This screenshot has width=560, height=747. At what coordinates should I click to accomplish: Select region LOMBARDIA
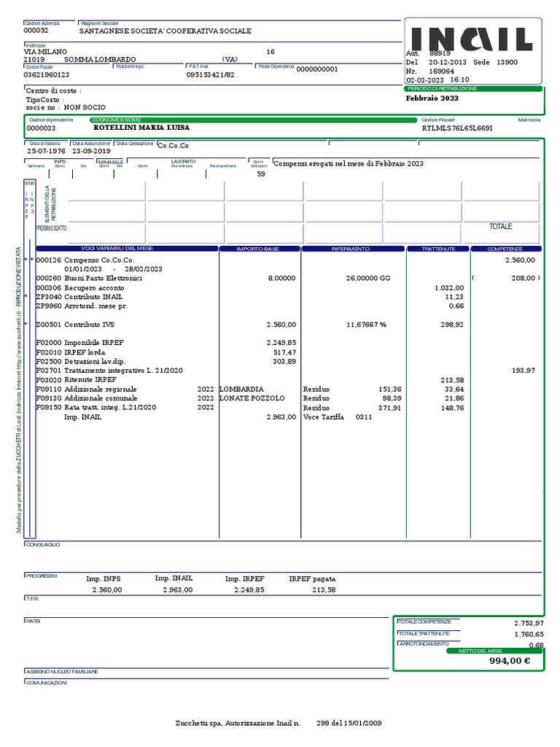[241, 390]
